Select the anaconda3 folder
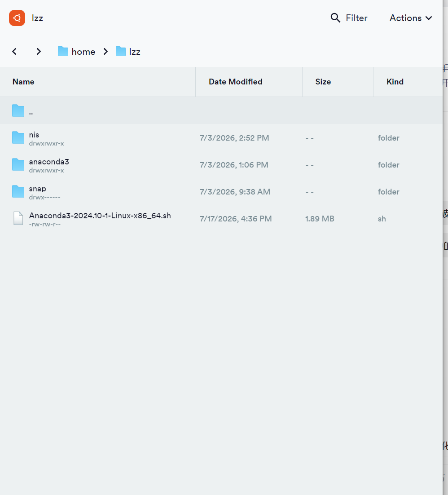The width and height of the screenshot is (448, 495). click(x=221, y=165)
